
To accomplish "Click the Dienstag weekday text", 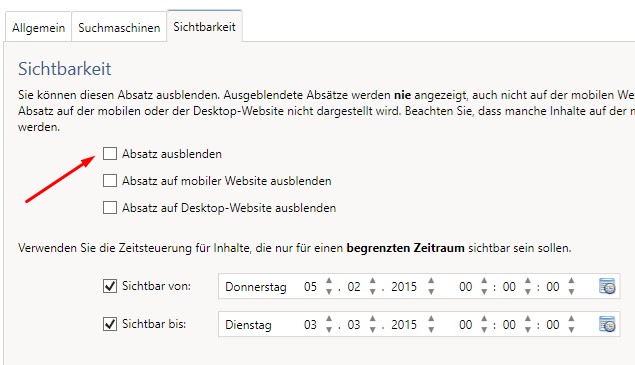I will (248, 325).
